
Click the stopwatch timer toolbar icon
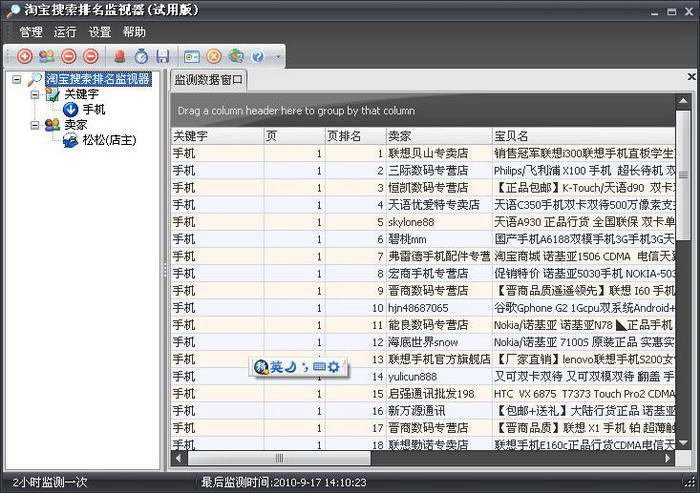(141, 56)
